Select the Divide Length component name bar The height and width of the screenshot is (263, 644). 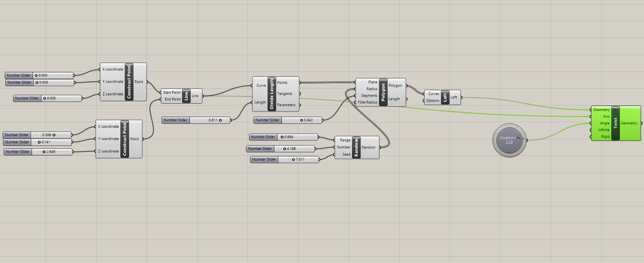click(272, 94)
